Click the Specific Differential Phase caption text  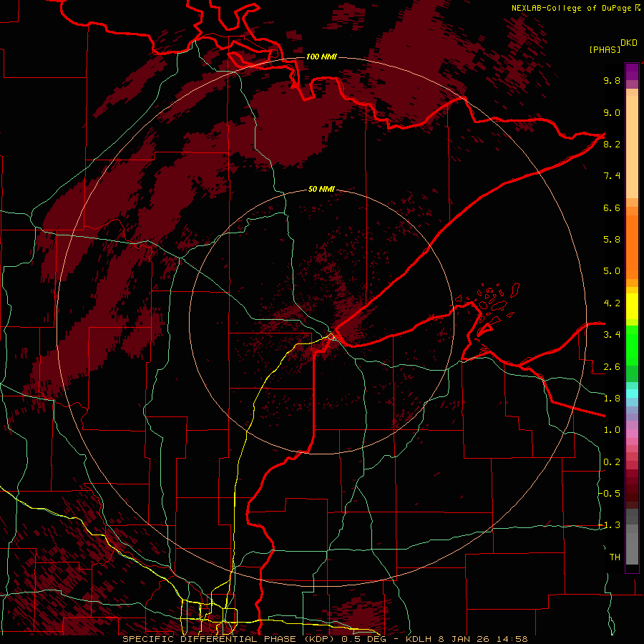coord(325,639)
